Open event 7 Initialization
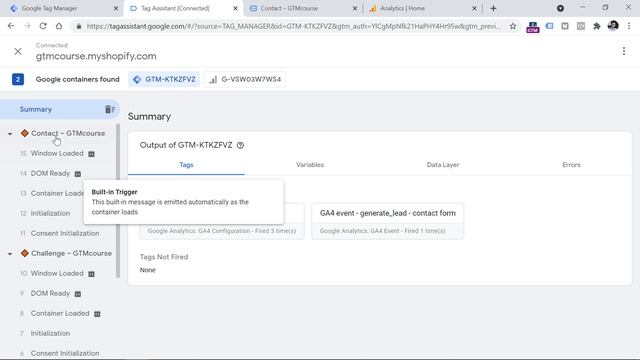 pyautogui.click(x=45, y=333)
